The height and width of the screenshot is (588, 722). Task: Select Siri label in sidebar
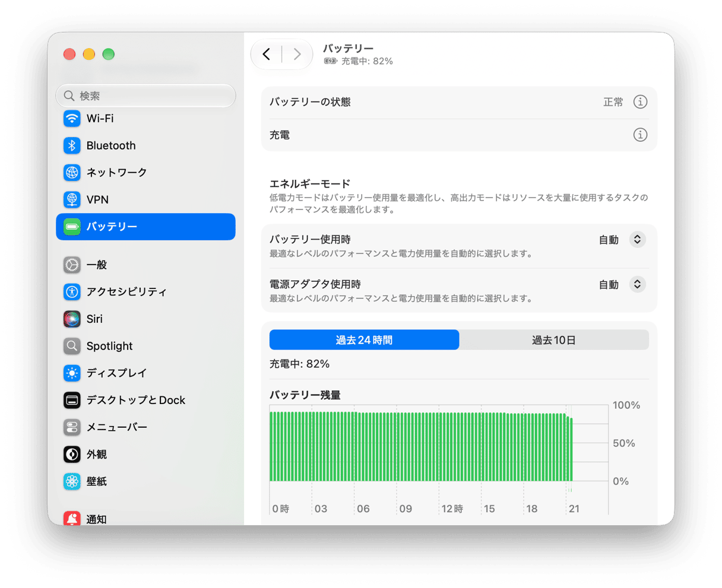(94, 319)
